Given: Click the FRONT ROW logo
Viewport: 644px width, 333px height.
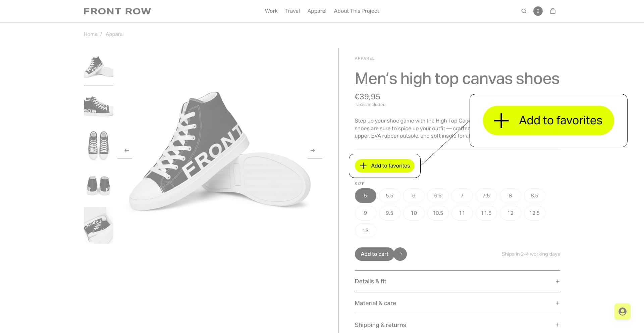Looking at the screenshot, I should pyautogui.click(x=117, y=11).
